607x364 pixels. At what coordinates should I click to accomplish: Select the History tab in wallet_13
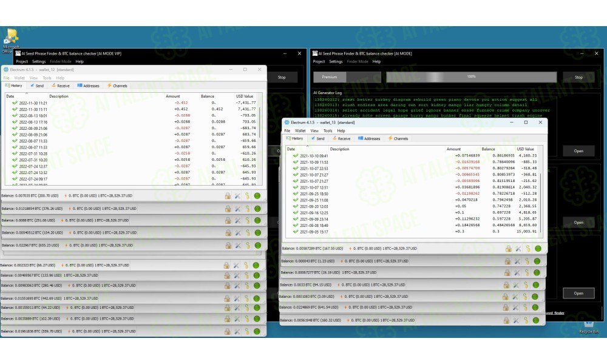294,138
